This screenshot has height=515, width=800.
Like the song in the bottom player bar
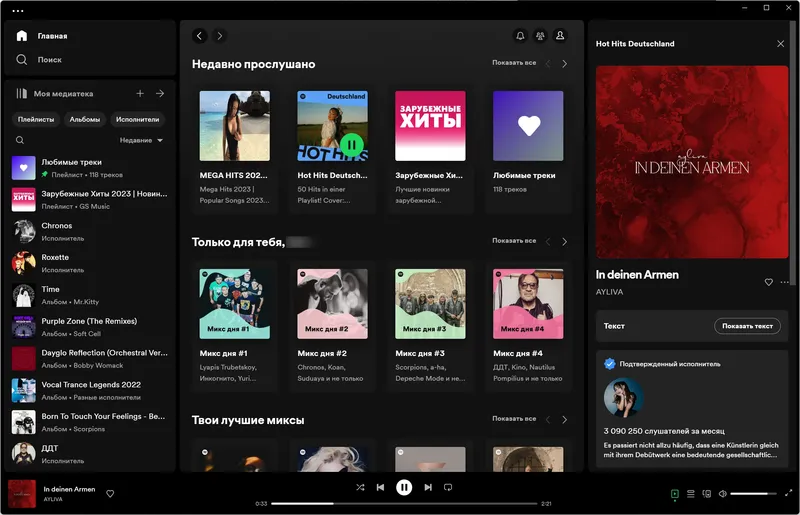coord(110,494)
